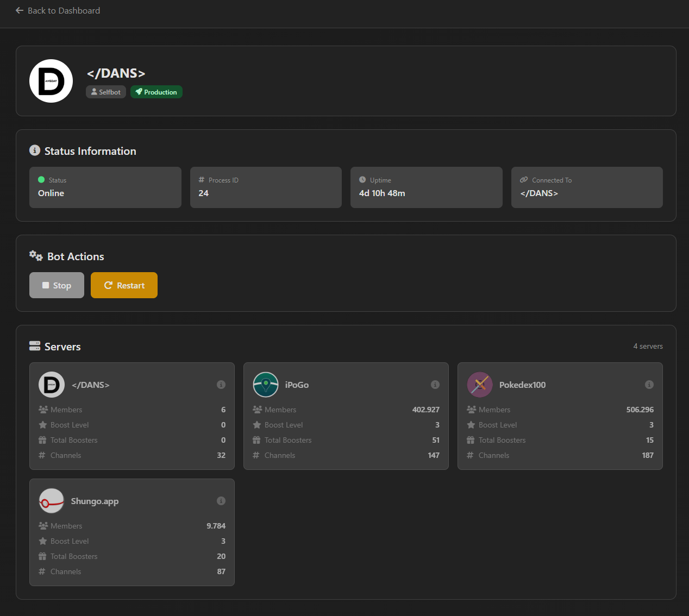Click the Selfbot badge
The width and height of the screenshot is (689, 616).
click(x=106, y=92)
